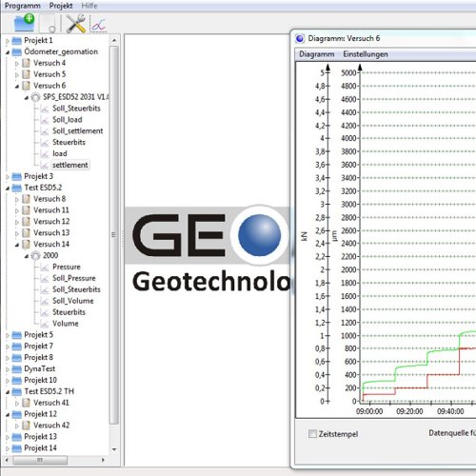
Task: Expand the Projekt 3 node
Action: click(x=8, y=177)
